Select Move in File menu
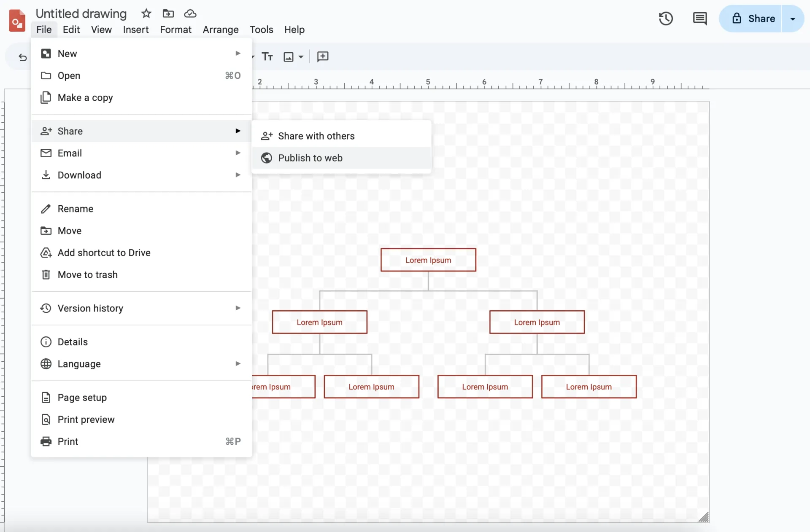This screenshot has width=810, height=532. [141, 231]
